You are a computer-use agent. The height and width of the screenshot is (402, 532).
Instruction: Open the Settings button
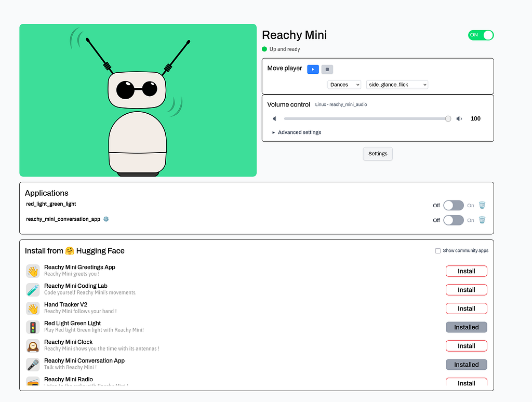(378, 154)
